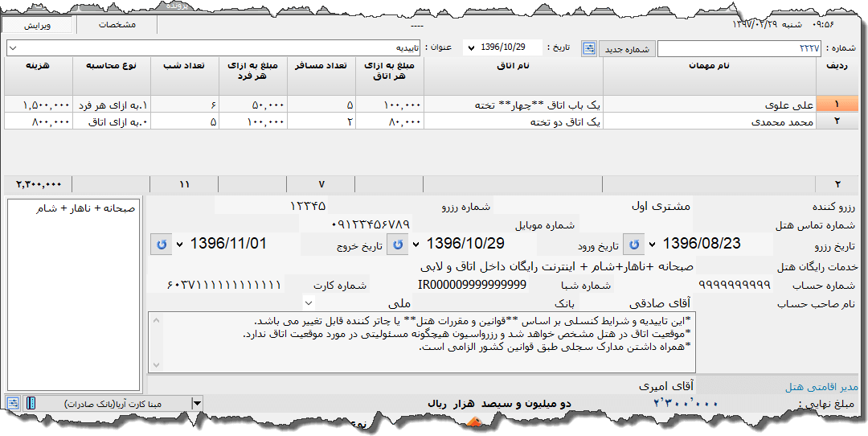This screenshot has width=868, height=436.
Task: Click the mobile number field ۰۹۱۲۳۴۵۶۷۸۹
Action: 355,224
